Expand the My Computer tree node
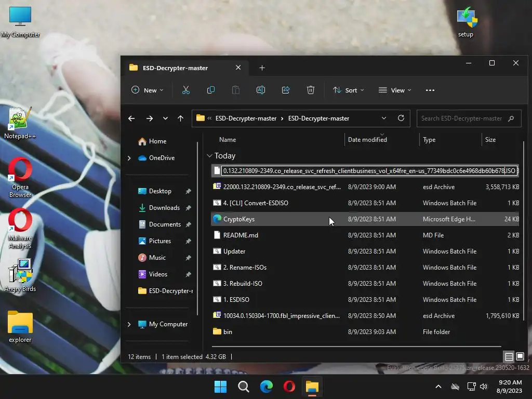The height and width of the screenshot is (399, 532). [x=129, y=324]
